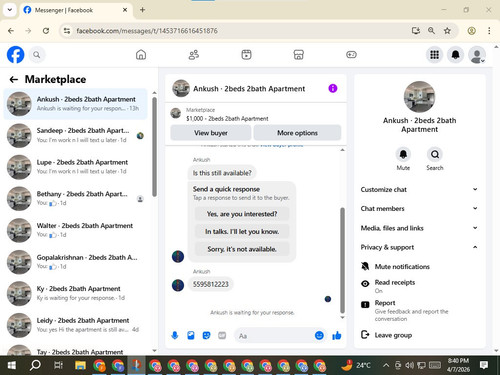
Task: Open the Ankush conversation
Action: [x=75, y=104]
